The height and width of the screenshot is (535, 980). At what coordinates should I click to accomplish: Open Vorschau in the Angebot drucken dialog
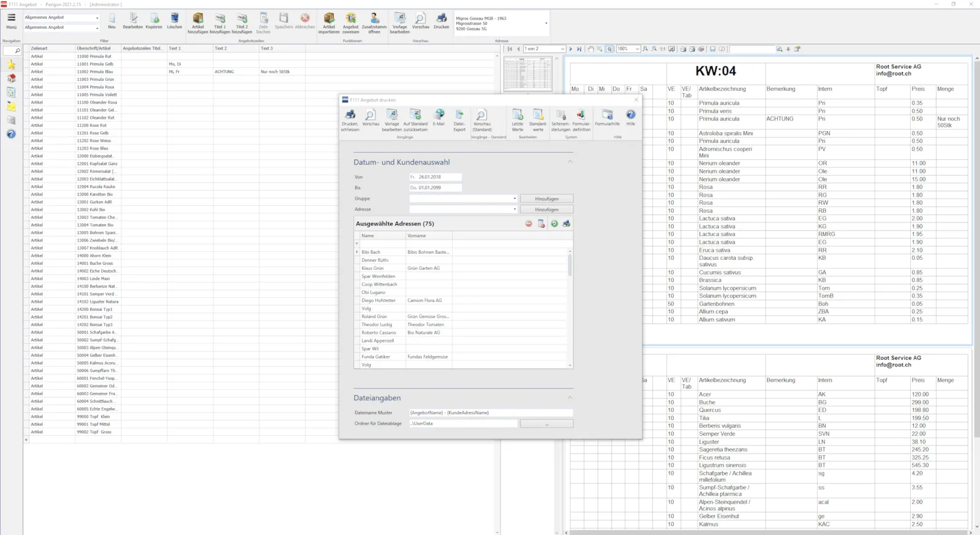[371, 118]
